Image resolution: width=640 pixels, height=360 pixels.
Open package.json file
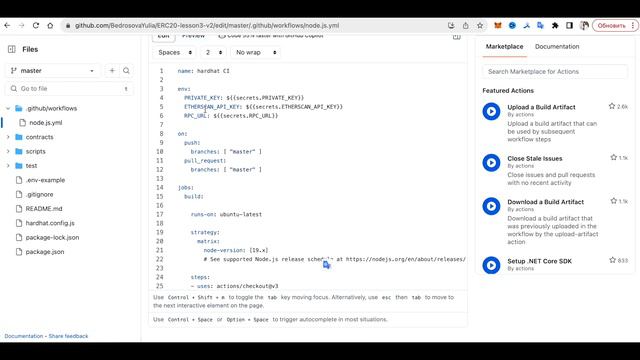(45, 252)
